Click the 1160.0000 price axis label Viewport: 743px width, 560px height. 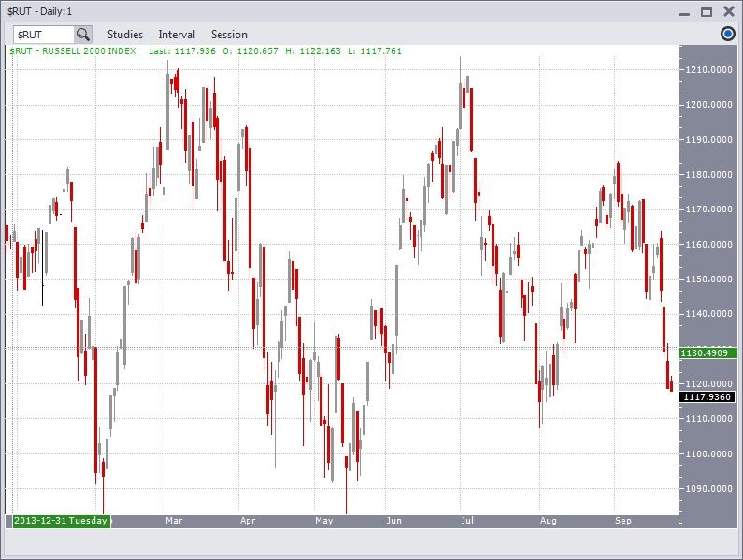[x=708, y=245]
